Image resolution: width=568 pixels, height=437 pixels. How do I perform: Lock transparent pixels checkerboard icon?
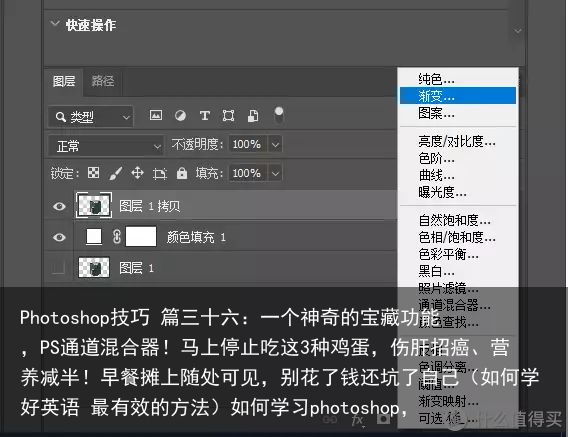coord(93,173)
